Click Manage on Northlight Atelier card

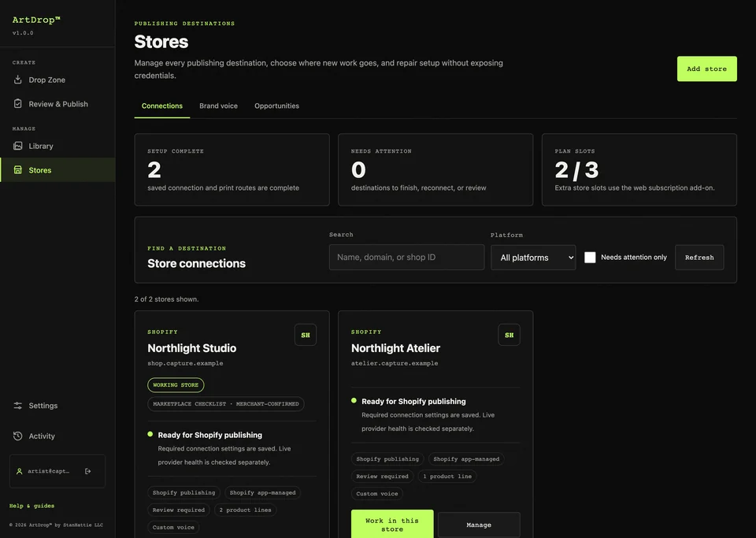479,525
